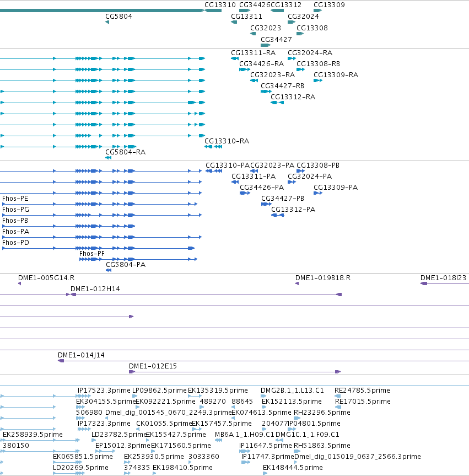Viewport: 469px width, 476px height.
Task: Select the Fhos-PG isoform label
Action: (x=15, y=210)
